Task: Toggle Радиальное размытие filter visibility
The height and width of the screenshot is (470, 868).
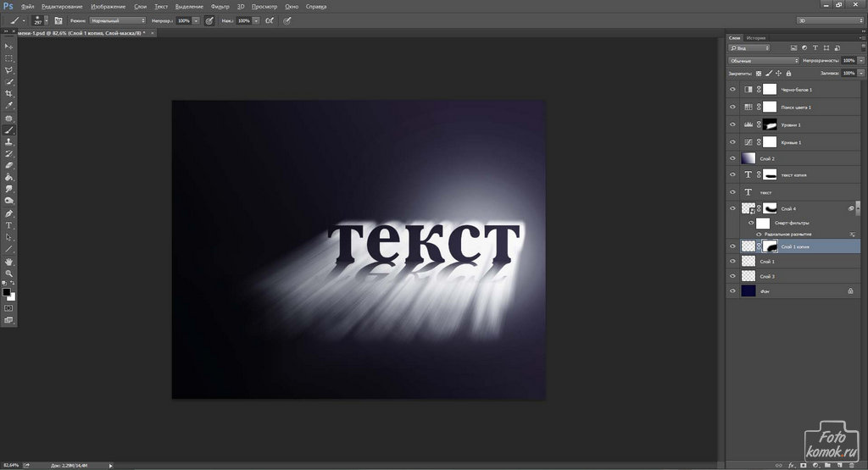Action: point(759,235)
